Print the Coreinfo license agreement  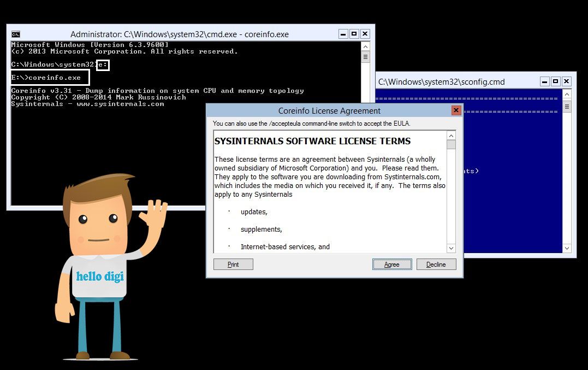[233, 264]
